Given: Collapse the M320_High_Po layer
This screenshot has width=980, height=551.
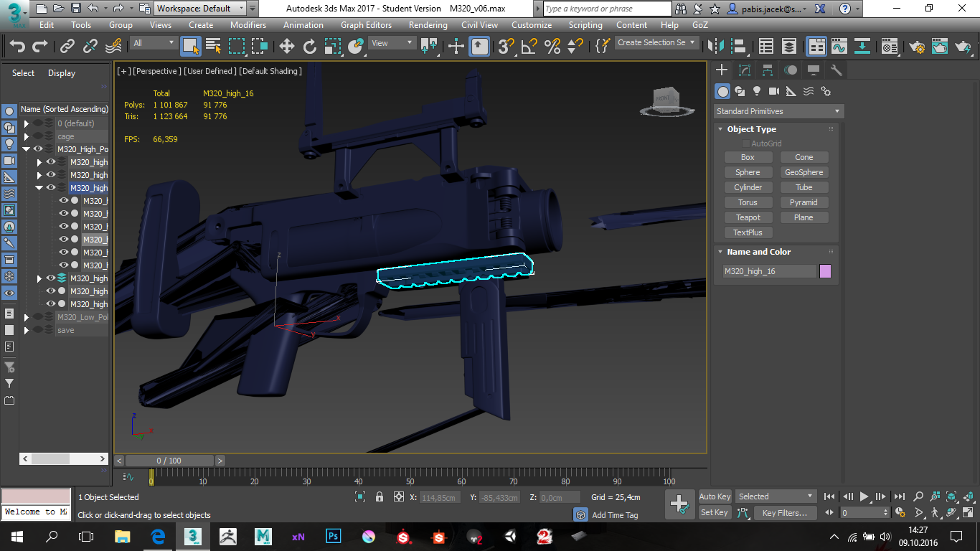Looking at the screenshot, I should tap(27, 149).
